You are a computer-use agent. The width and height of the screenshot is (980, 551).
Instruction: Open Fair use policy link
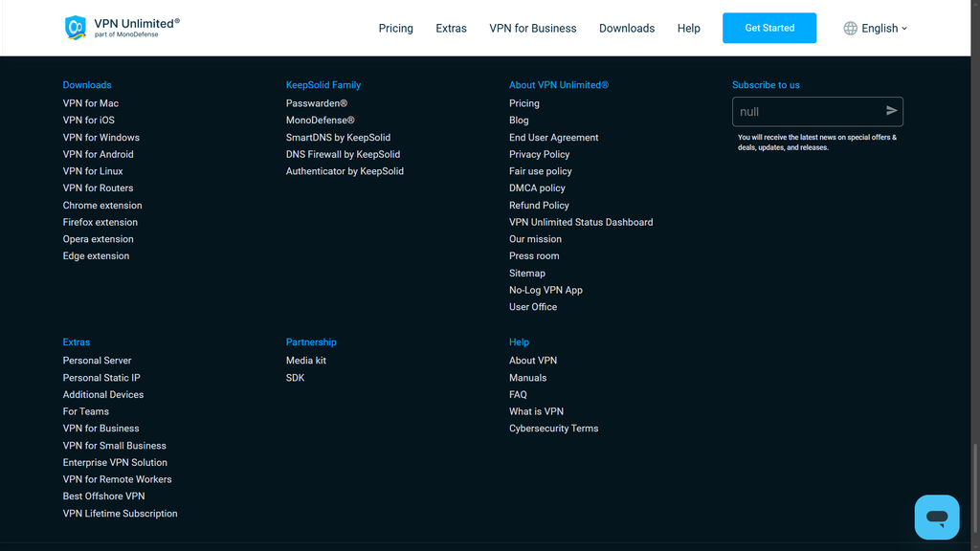(x=541, y=171)
